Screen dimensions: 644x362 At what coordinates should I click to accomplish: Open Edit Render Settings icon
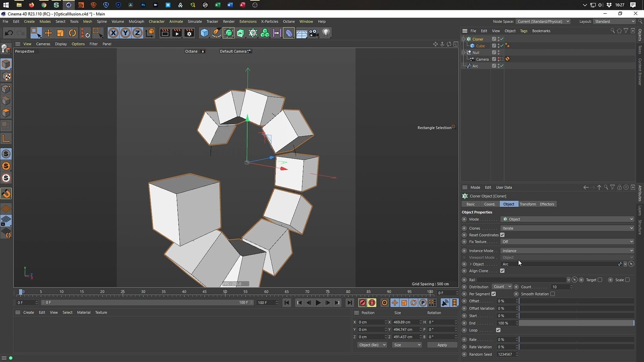coord(189,33)
